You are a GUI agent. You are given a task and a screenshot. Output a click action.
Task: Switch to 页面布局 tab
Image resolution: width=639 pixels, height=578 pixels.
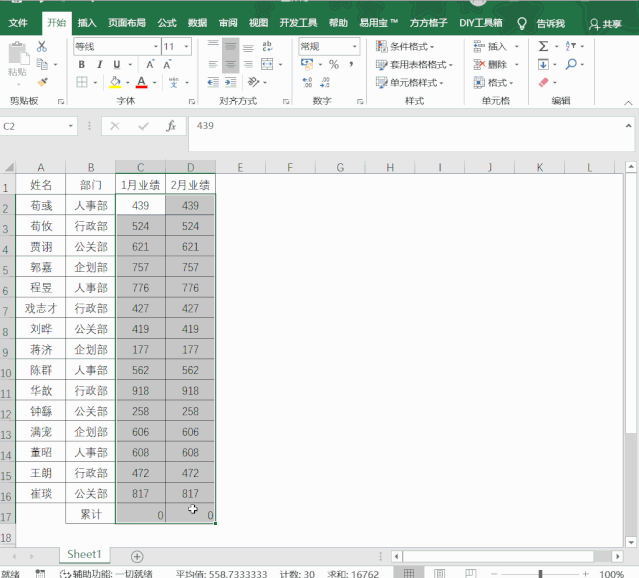(127, 23)
